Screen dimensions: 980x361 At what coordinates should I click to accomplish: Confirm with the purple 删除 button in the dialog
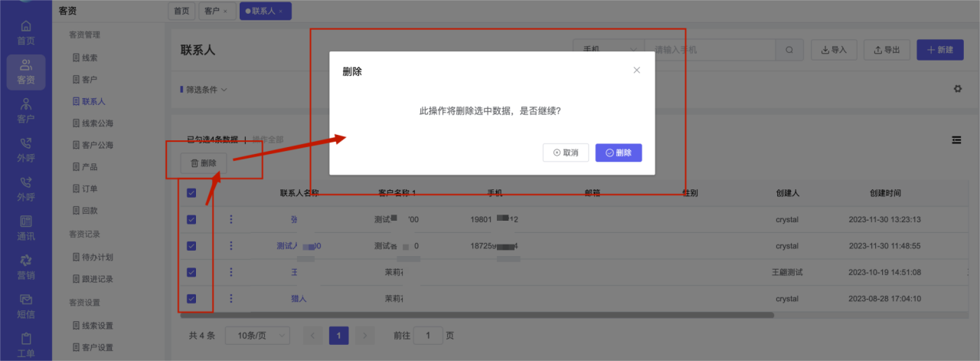(x=619, y=153)
